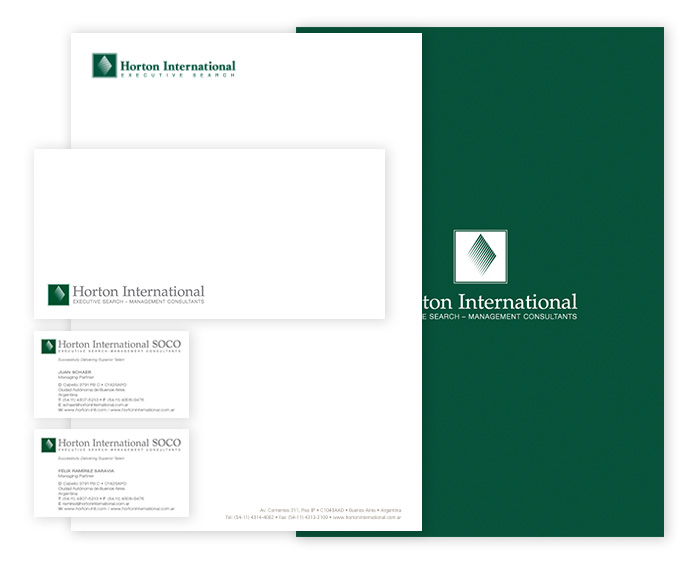Image resolution: width=696 pixels, height=563 pixels.
Task: Click the italic slogan on Juan Schaer's card
Action: point(91,360)
